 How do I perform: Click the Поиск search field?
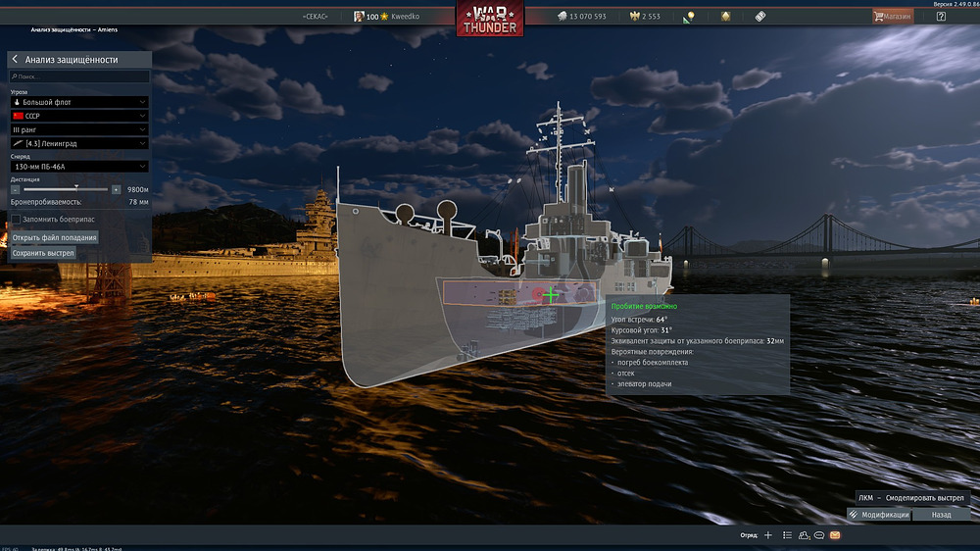pyautogui.click(x=79, y=76)
